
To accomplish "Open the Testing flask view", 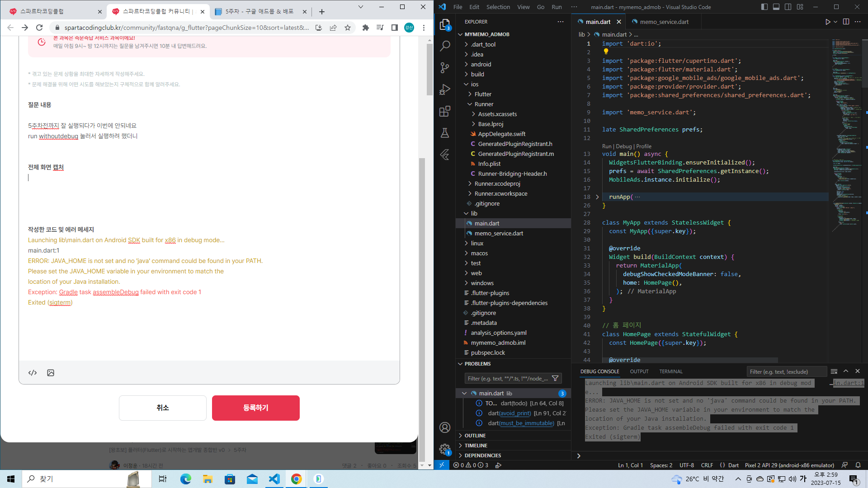I will 445,132.
